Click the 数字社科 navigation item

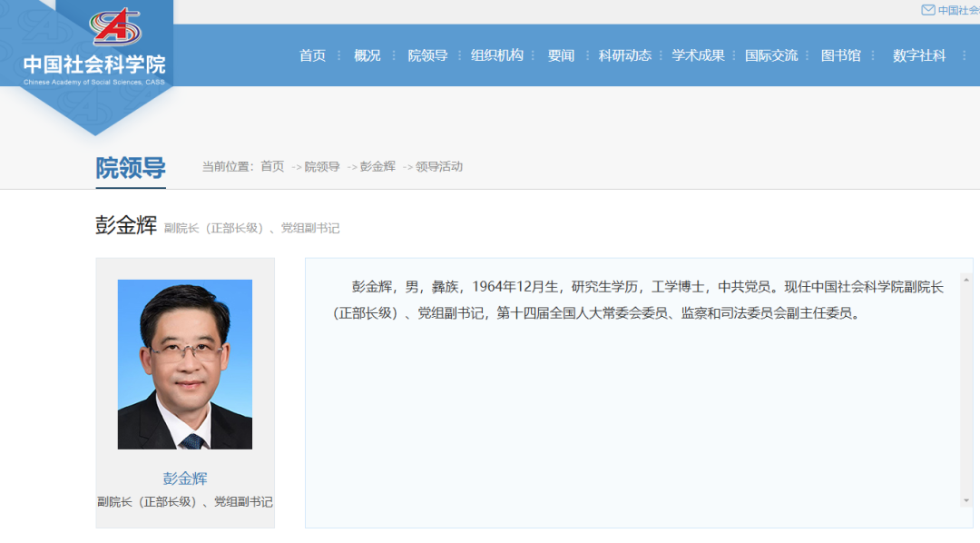(919, 55)
